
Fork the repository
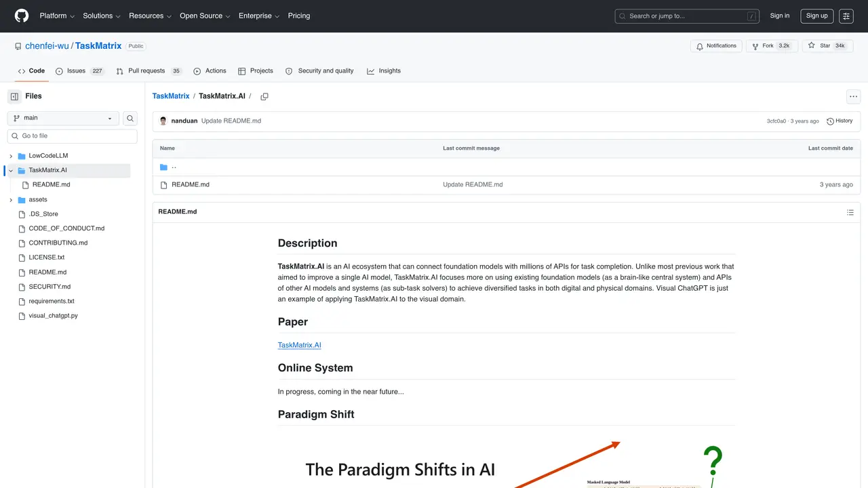[x=772, y=46]
